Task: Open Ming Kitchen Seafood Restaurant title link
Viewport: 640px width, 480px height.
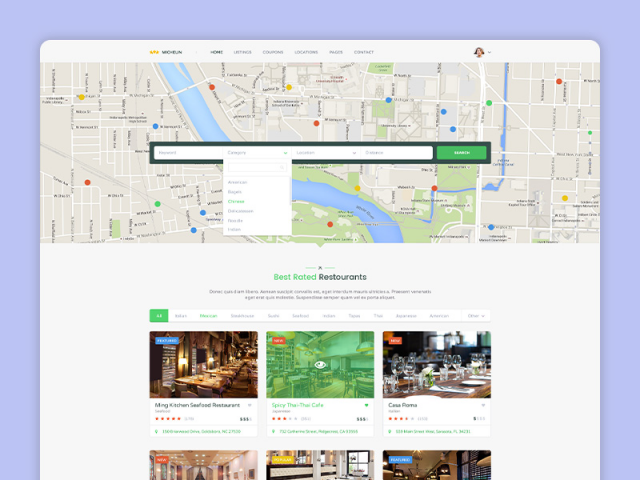Action: coord(197,405)
